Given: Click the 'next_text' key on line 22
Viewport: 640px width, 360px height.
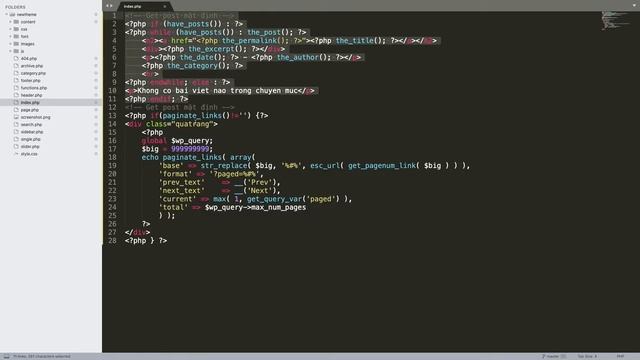Looking at the screenshot, I should [x=182, y=191].
